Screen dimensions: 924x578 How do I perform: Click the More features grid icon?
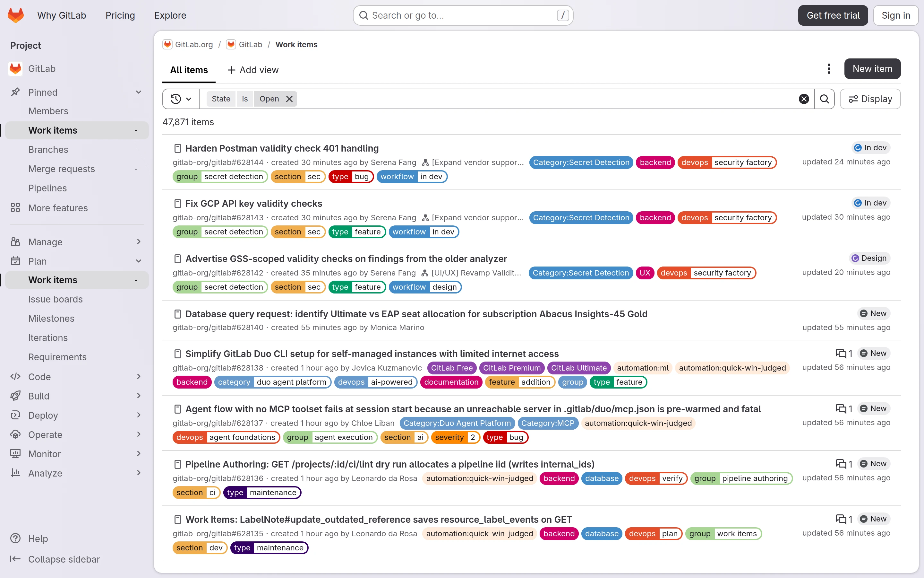coord(15,207)
